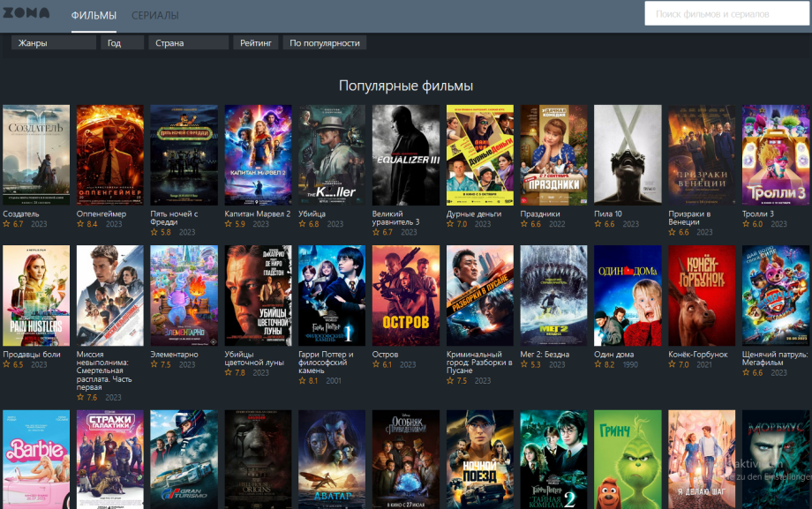This screenshot has height=509, width=812.
Task: Expand the Жанры filter dropdown
Action: pos(54,43)
